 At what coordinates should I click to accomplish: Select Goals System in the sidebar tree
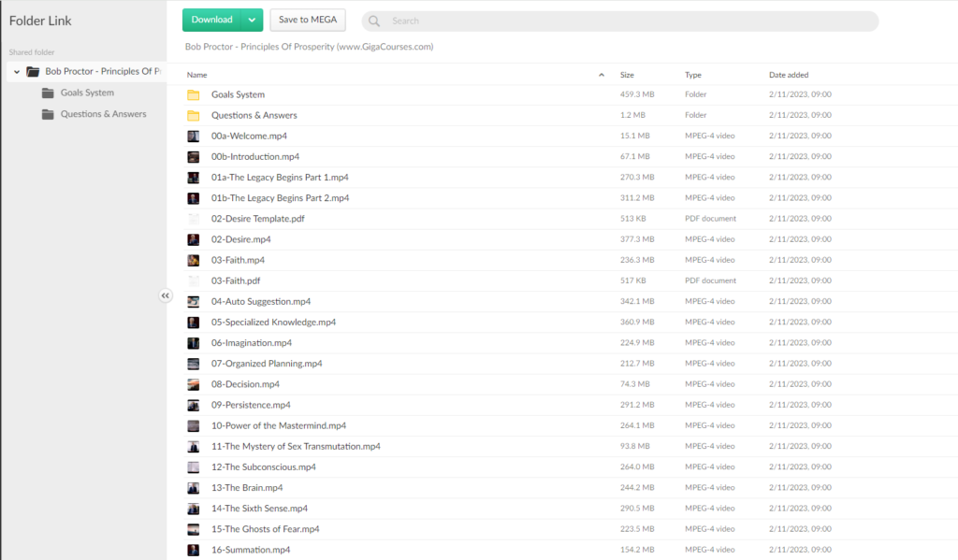point(87,93)
